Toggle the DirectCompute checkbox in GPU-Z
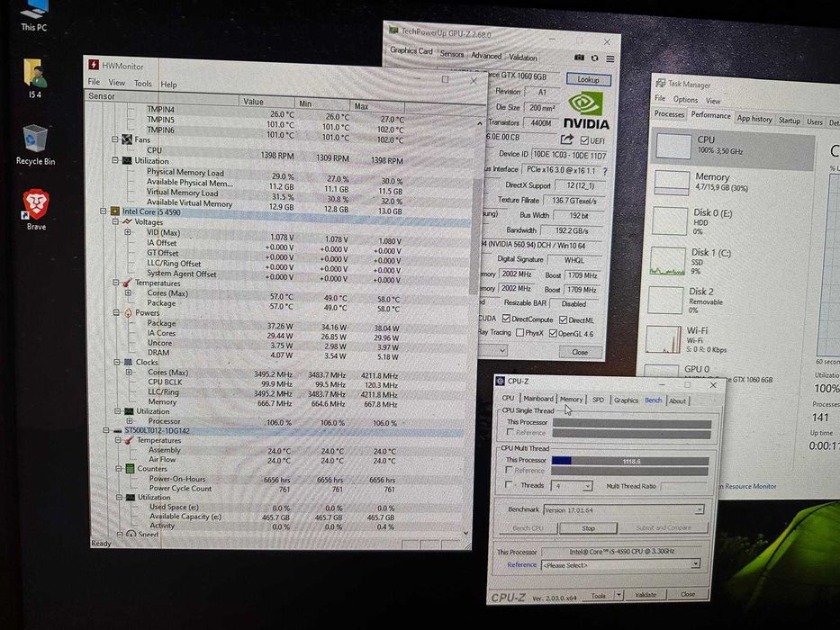Viewport: 840px width, 630px height. (x=506, y=319)
